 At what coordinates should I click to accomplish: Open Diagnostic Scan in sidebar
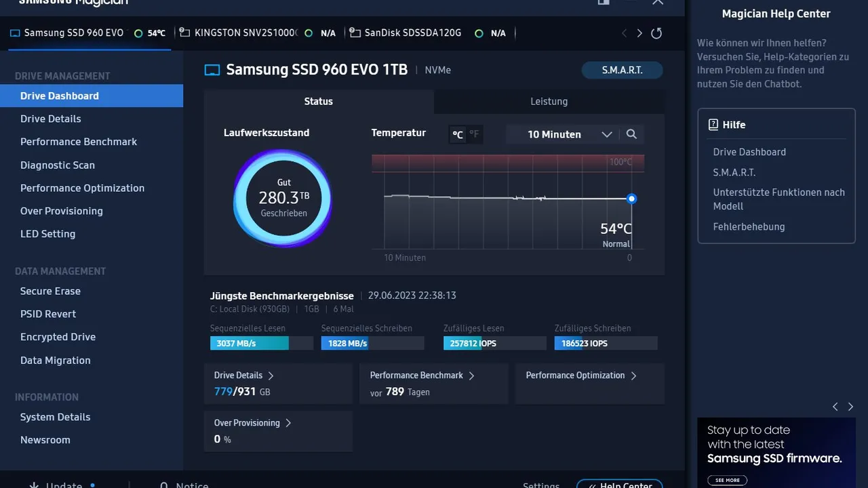coord(92,165)
